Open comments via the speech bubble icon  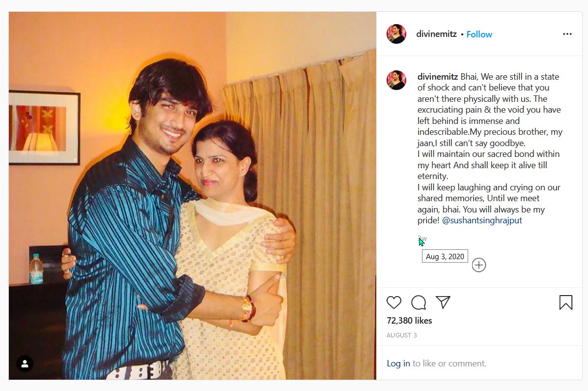(x=419, y=302)
